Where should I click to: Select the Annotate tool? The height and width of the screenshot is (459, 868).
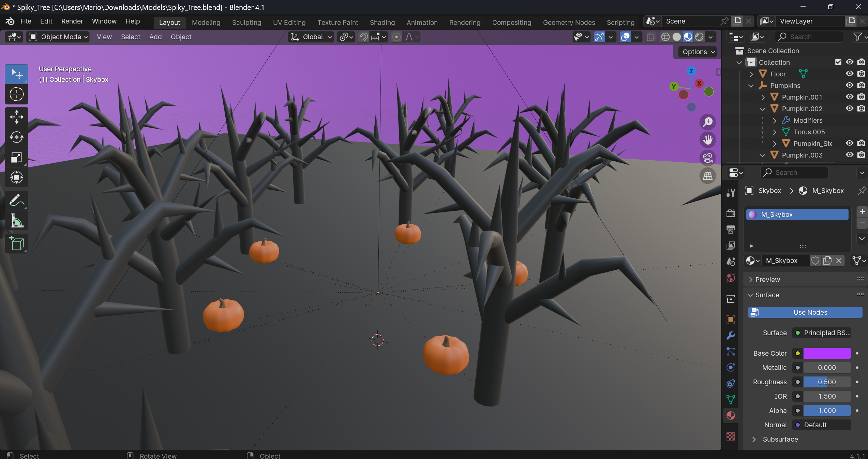[16, 201]
